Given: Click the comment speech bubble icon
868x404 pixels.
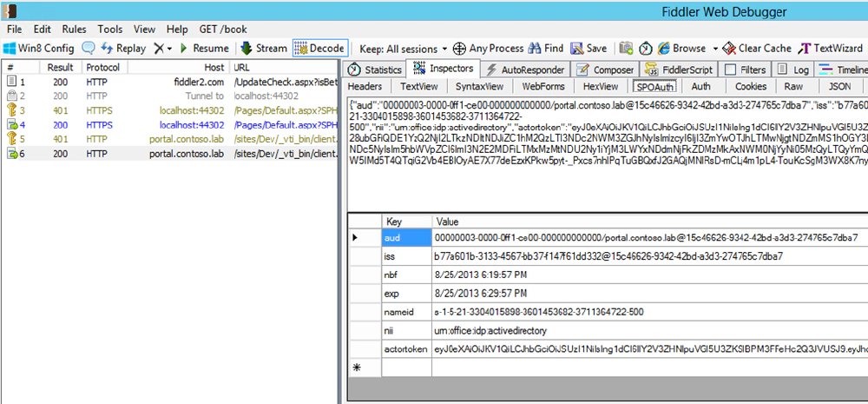Looking at the screenshot, I should pyautogui.click(x=88, y=48).
